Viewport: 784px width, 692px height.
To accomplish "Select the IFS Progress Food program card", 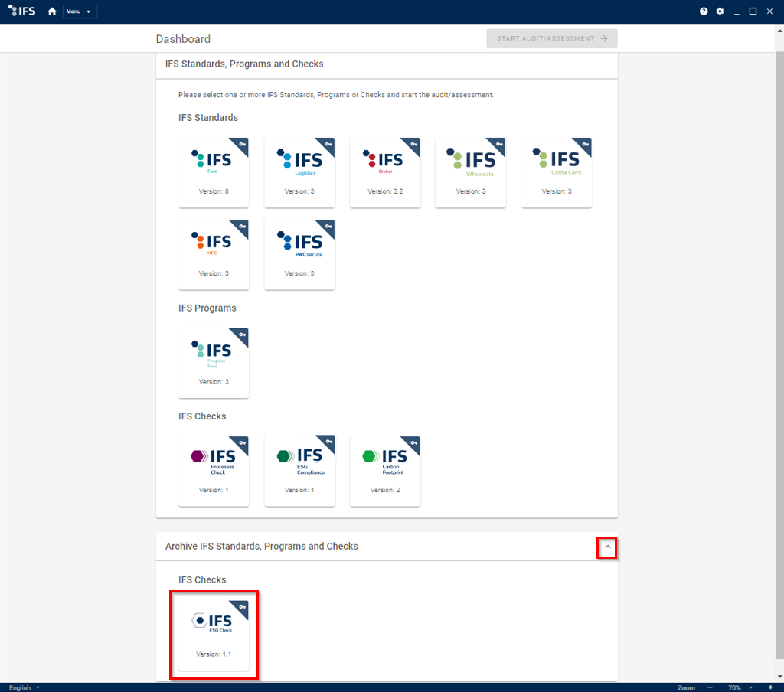I will [214, 363].
